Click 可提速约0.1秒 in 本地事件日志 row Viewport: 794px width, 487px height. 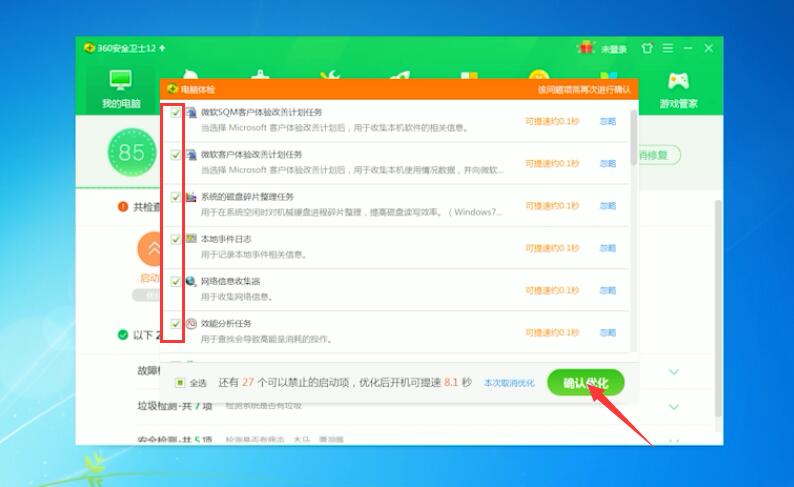tap(552, 248)
